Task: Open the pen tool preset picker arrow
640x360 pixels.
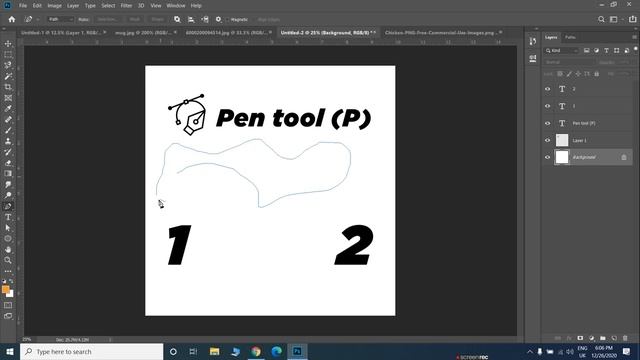Action: tap(38, 19)
